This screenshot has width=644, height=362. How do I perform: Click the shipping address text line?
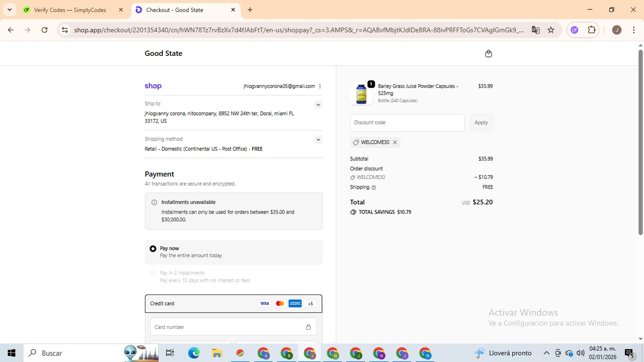219,117
